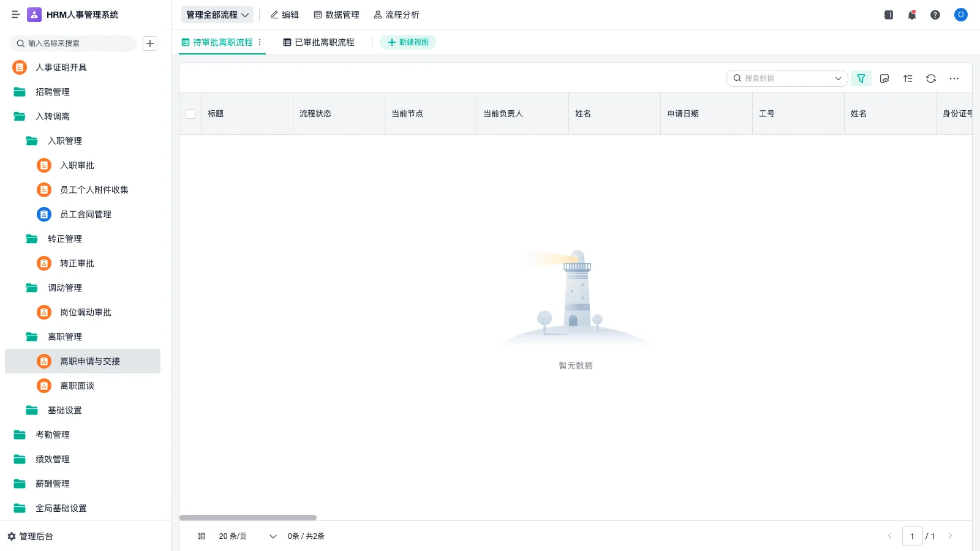Open the notifications bell
The image size is (980, 551).
pos(911,15)
